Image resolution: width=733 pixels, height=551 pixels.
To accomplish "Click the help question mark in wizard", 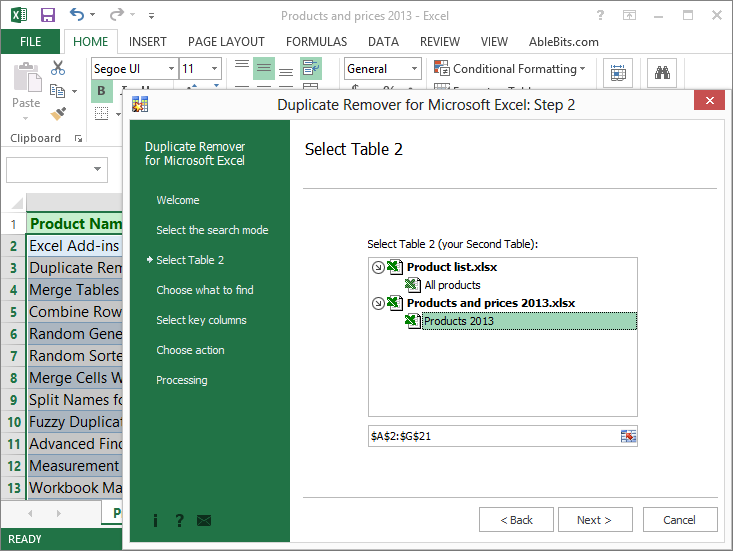I will [x=179, y=520].
